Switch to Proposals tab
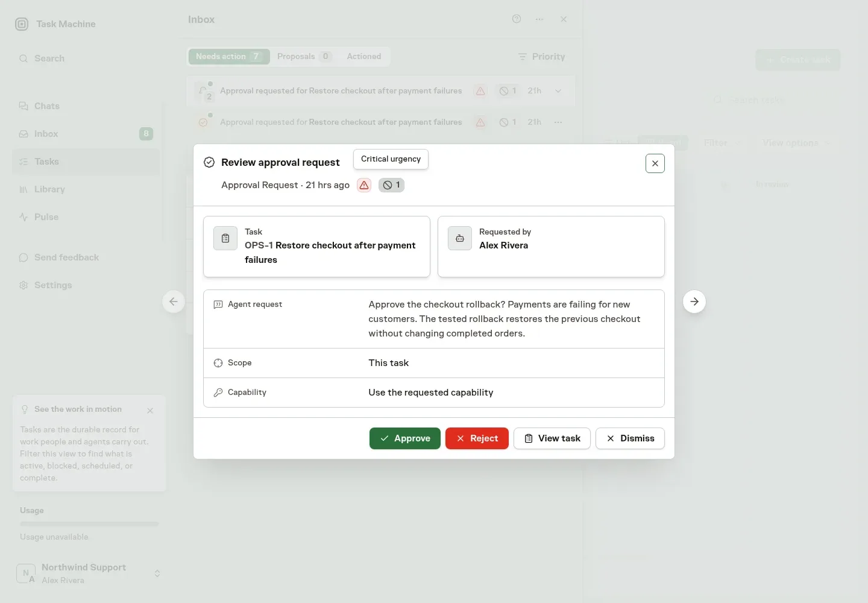 click(x=304, y=56)
